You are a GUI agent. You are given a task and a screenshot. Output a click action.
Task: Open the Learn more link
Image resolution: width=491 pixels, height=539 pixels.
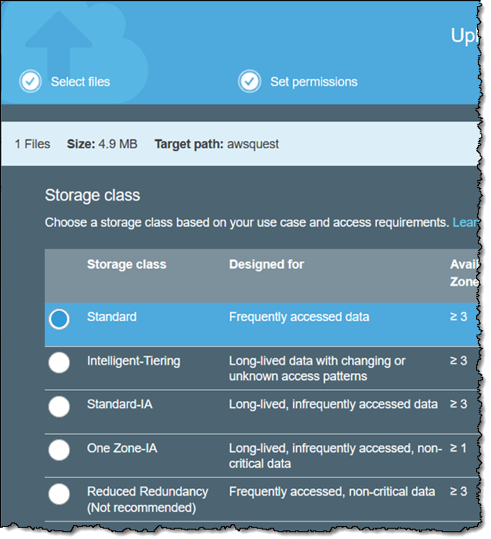466,222
